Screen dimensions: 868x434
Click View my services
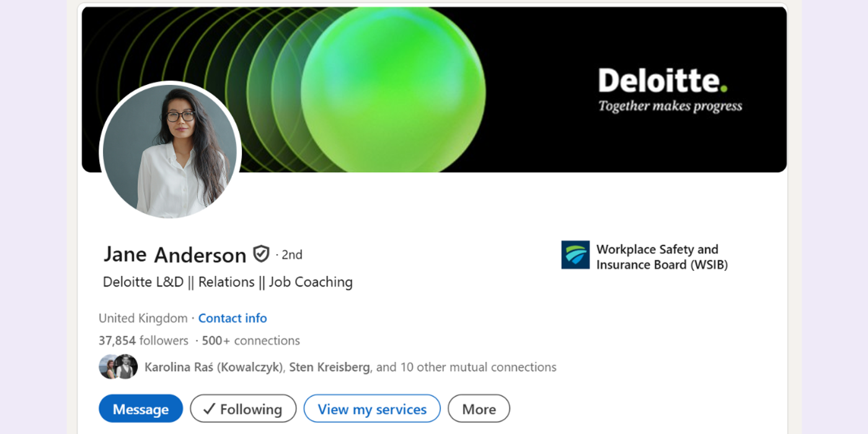372,409
